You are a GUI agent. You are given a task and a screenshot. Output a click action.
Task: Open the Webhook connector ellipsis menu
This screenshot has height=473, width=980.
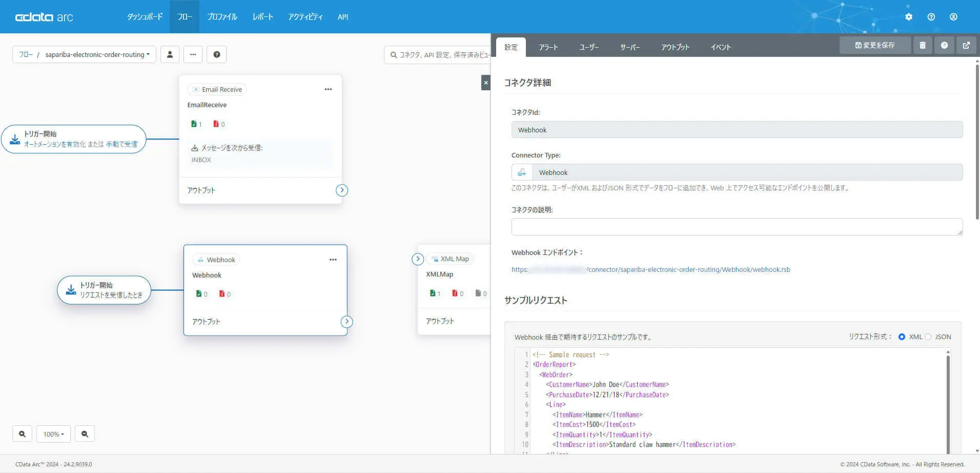point(333,260)
